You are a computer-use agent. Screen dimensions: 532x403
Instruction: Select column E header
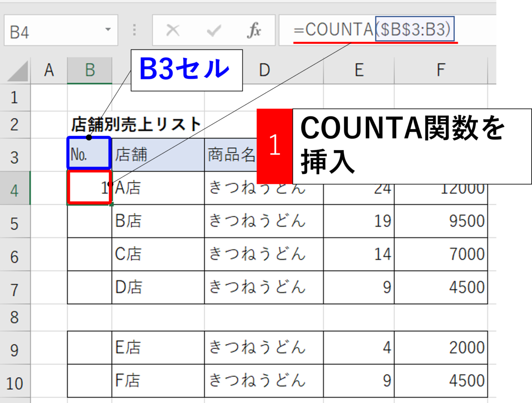359,71
